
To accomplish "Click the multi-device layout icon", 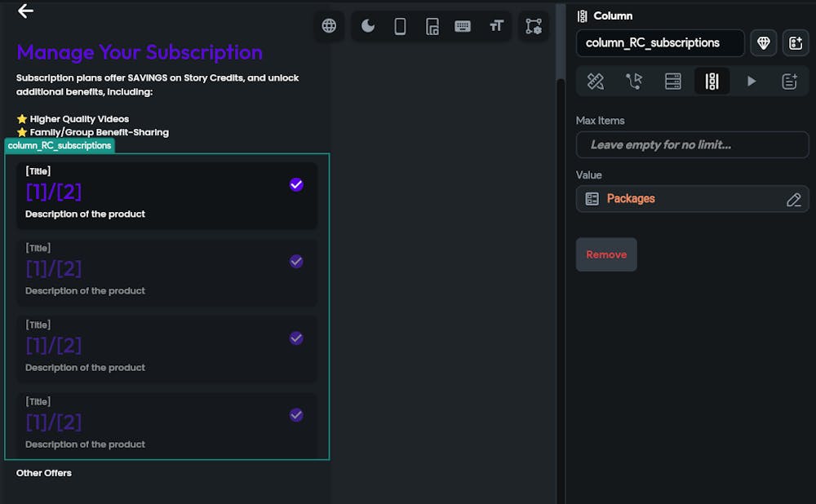I will click(432, 26).
